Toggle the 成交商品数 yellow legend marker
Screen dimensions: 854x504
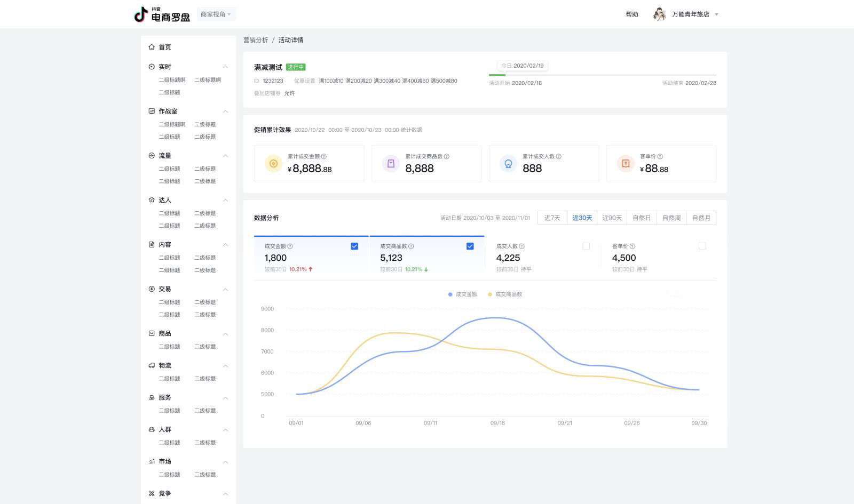click(490, 294)
